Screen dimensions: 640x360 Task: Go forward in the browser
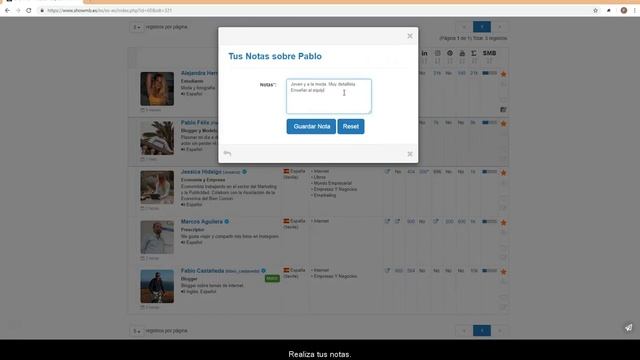(18, 11)
